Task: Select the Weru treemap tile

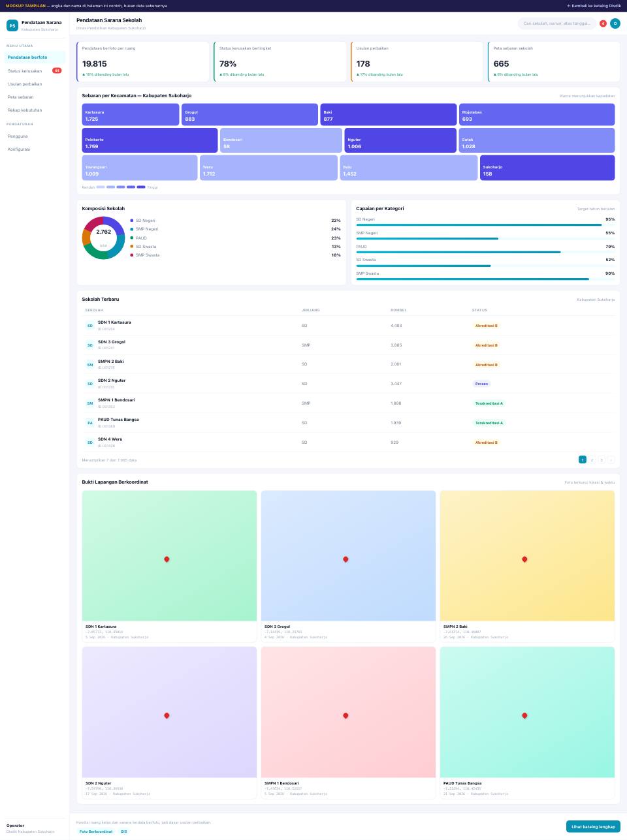Action: point(268,168)
